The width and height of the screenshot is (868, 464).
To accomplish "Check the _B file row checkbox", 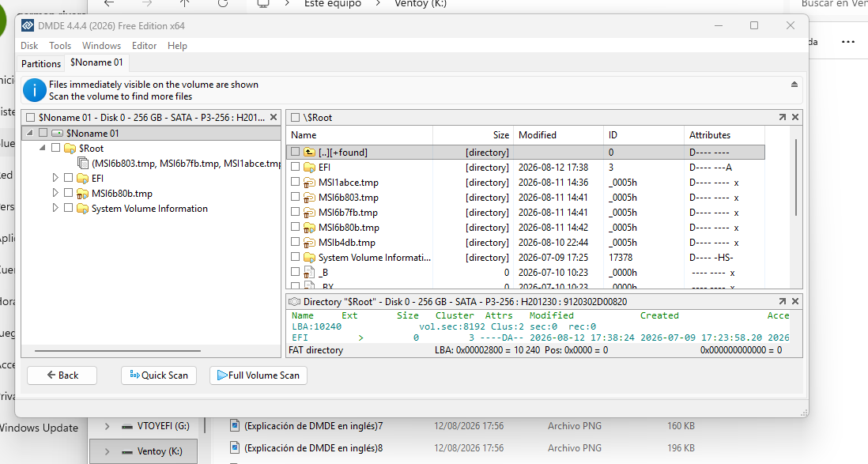I will (295, 272).
